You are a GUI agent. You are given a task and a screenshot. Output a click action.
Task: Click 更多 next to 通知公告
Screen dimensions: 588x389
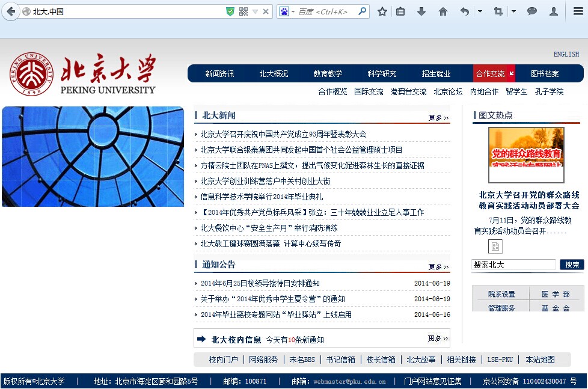(438, 267)
